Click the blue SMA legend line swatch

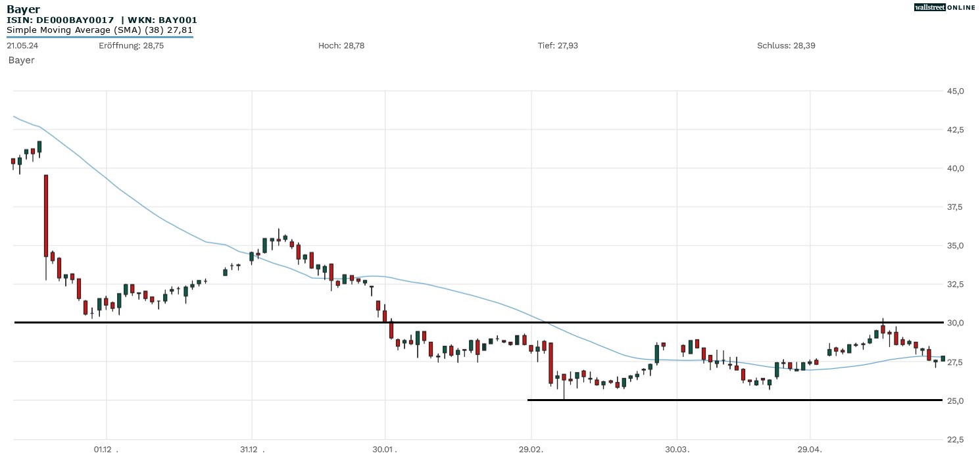click(99, 37)
